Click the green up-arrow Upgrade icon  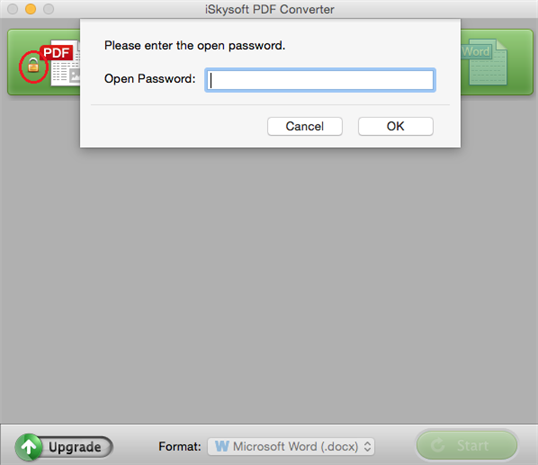coord(29,446)
